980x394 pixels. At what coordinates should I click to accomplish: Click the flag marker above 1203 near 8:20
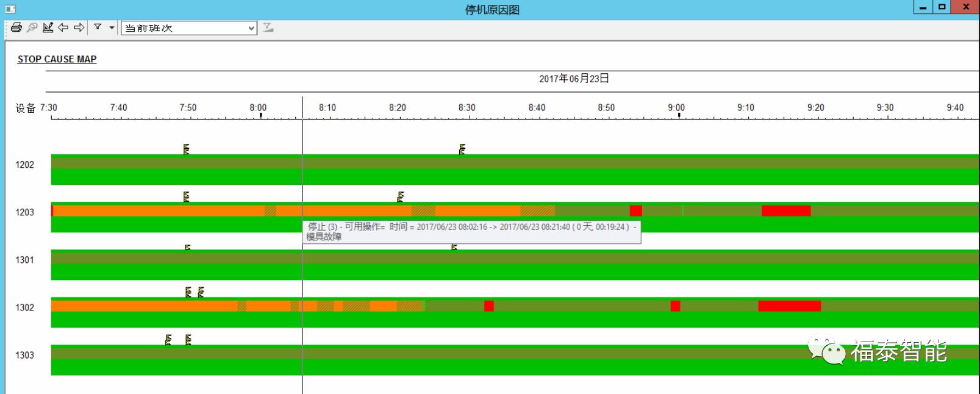coord(400,196)
